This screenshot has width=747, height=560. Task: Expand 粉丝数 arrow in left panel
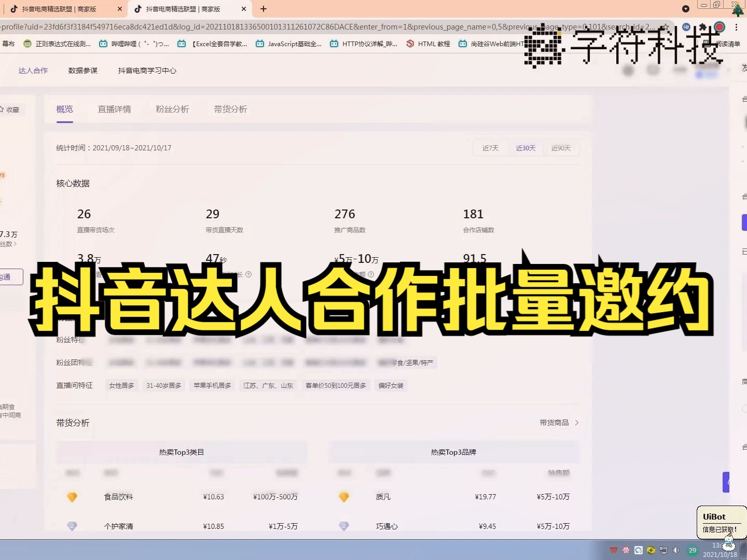pyautogui.click(x=15, y=244)
